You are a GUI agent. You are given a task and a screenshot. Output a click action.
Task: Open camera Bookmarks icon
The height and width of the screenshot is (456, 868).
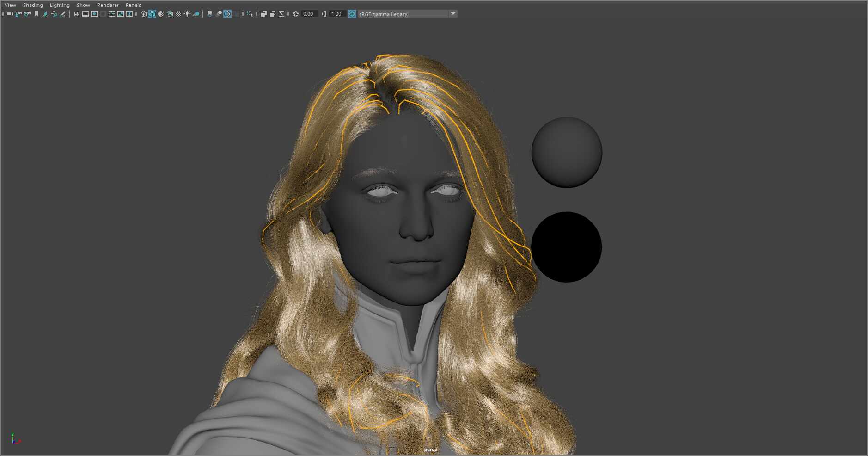point(37,14)
